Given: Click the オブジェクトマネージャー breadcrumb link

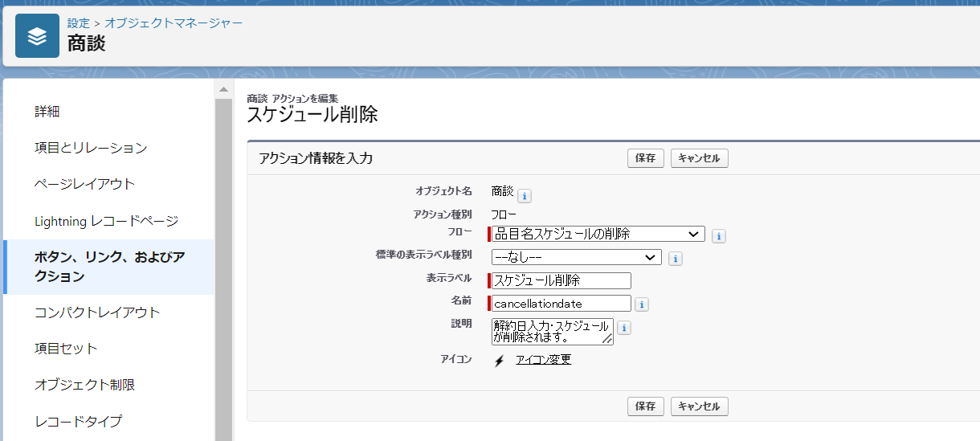Looking at the screenshot, I should pyautogui.click(x=174, y=22).
